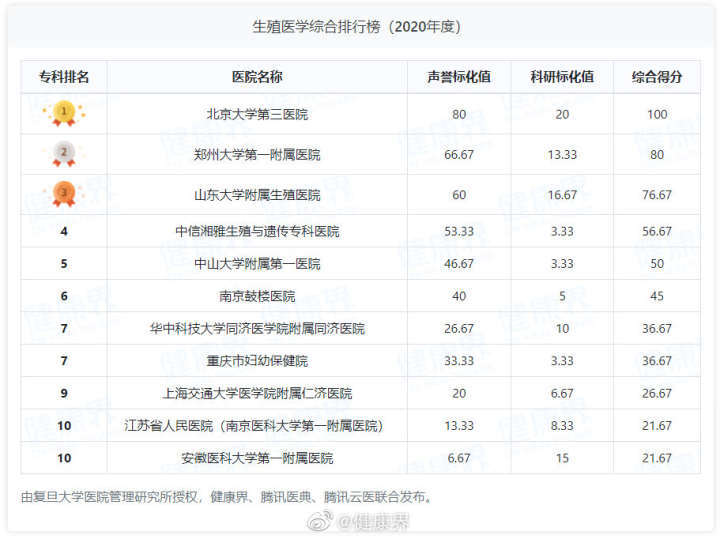Click reputation value 60 for 山东大学附属生殖医院
720x539 pixels.
(459, 195)
